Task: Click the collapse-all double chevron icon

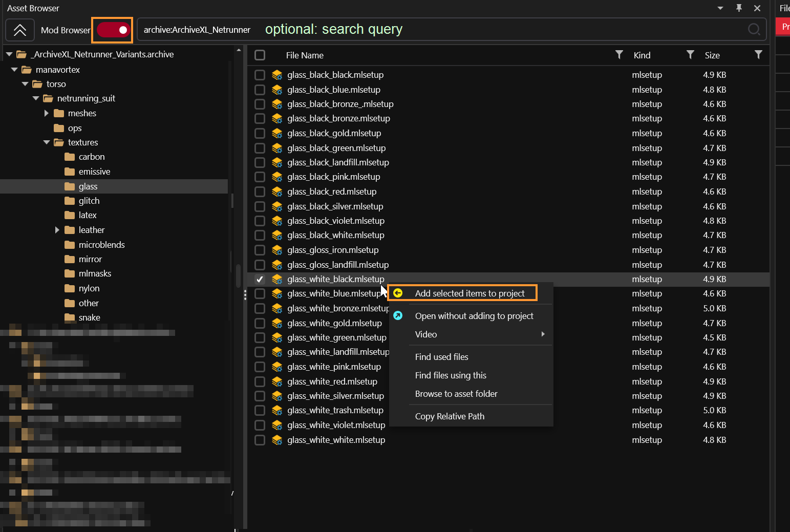Action: [x=20, y=30]
